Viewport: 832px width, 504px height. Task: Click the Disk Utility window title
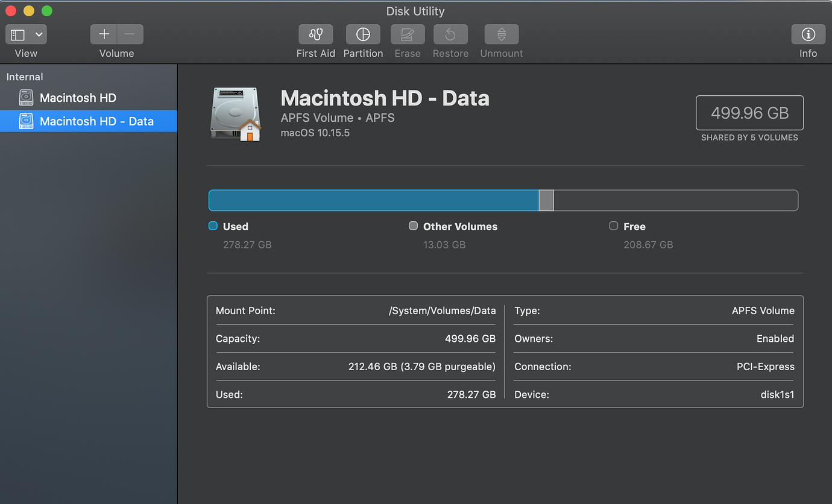415,11
